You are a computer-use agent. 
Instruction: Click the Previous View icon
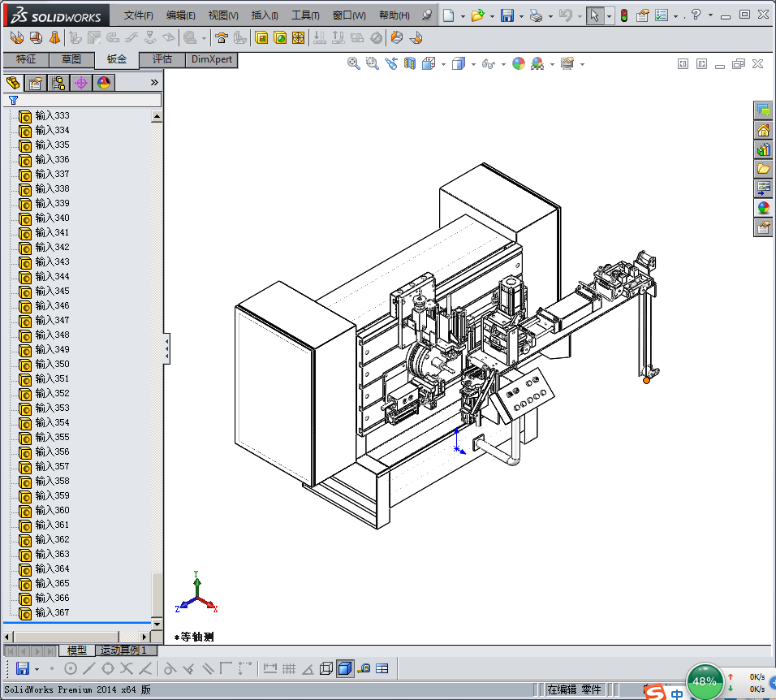click(391, 63)
